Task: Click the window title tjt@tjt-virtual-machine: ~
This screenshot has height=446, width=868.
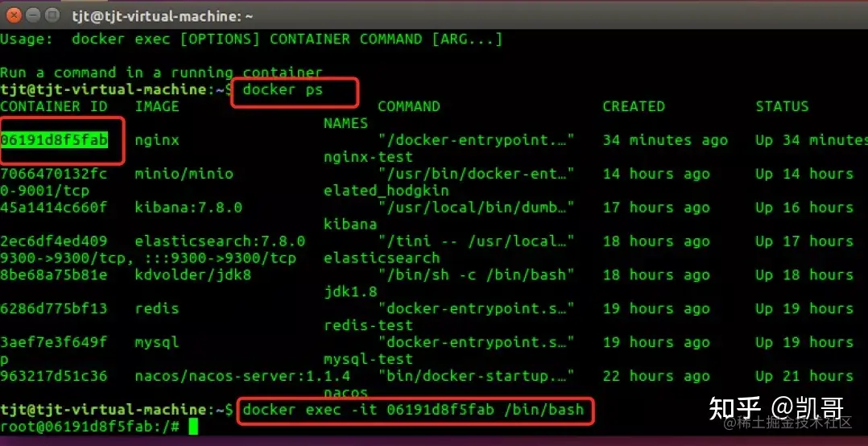Action: 162,16
